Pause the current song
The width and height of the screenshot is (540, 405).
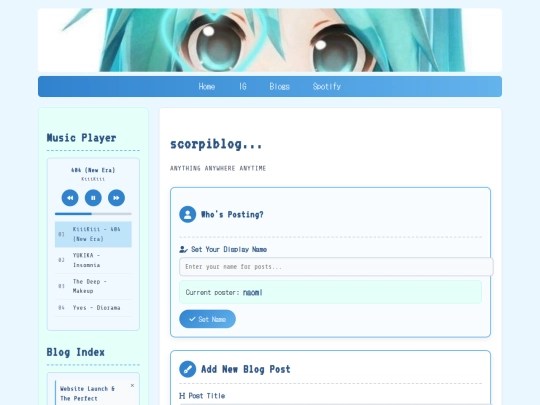point(93,198)
